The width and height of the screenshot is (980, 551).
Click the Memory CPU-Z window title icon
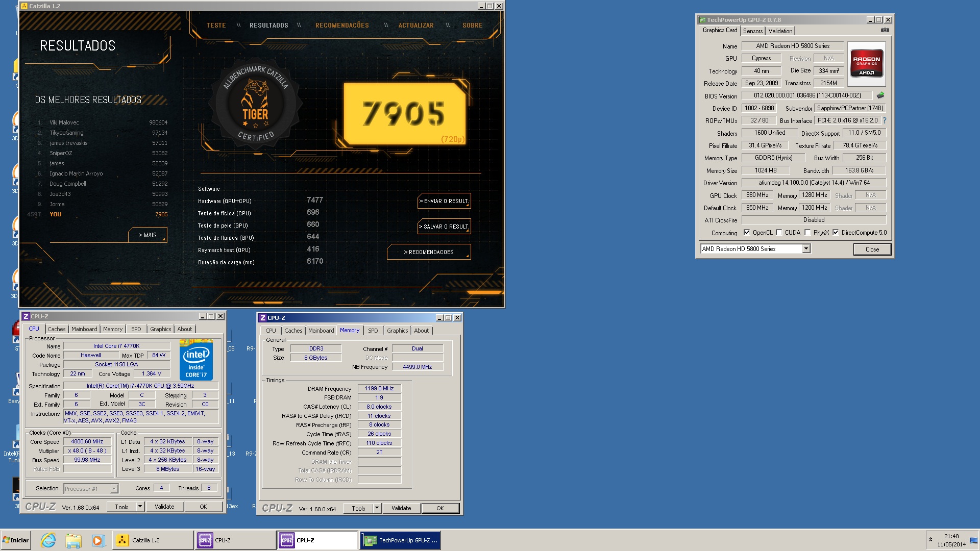pyautogui.click(x=263, y=318)
